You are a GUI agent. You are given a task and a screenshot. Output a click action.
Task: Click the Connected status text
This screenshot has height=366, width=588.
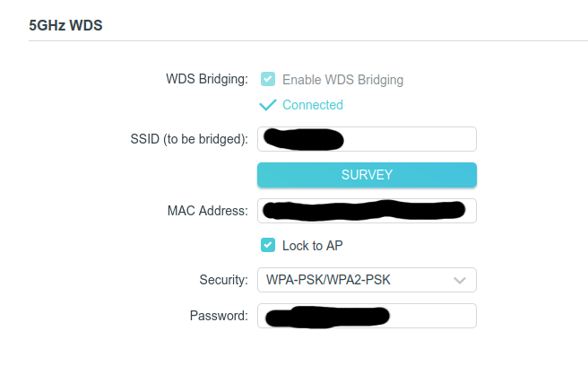point(312,105)
